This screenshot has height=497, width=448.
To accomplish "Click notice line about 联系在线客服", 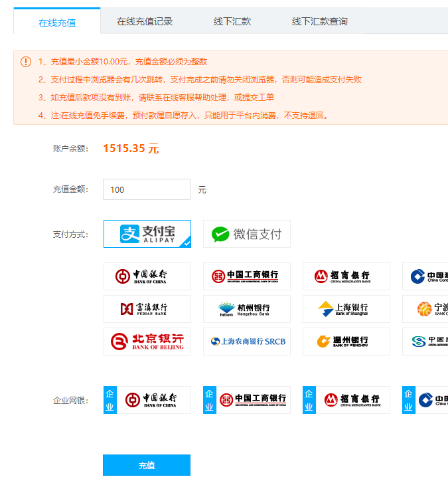I will click(x=156, y=97).
